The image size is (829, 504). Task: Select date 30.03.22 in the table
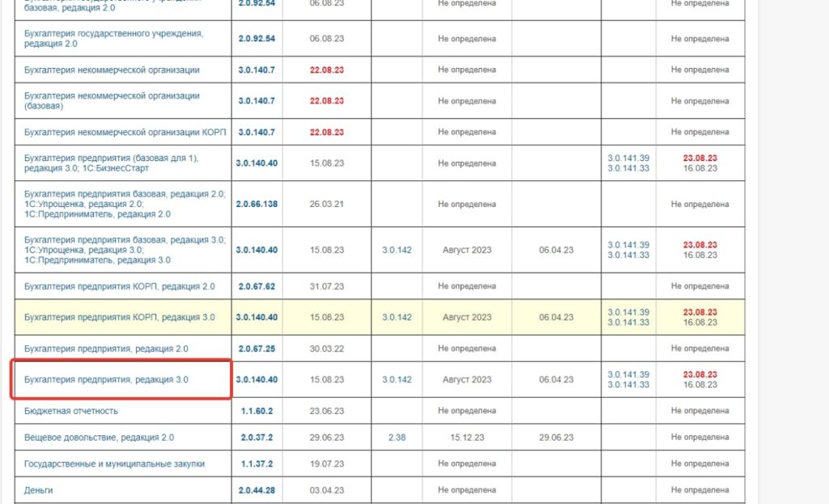point(327,349)
